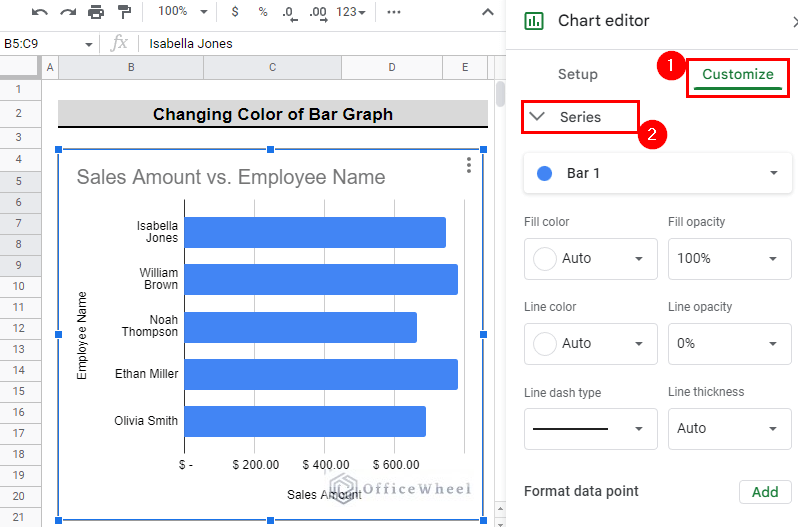Viewport: 798px width, 527px height.
Task: Click the Employee Name axis title
Action: pyautogui.click(x=82, y=336)
